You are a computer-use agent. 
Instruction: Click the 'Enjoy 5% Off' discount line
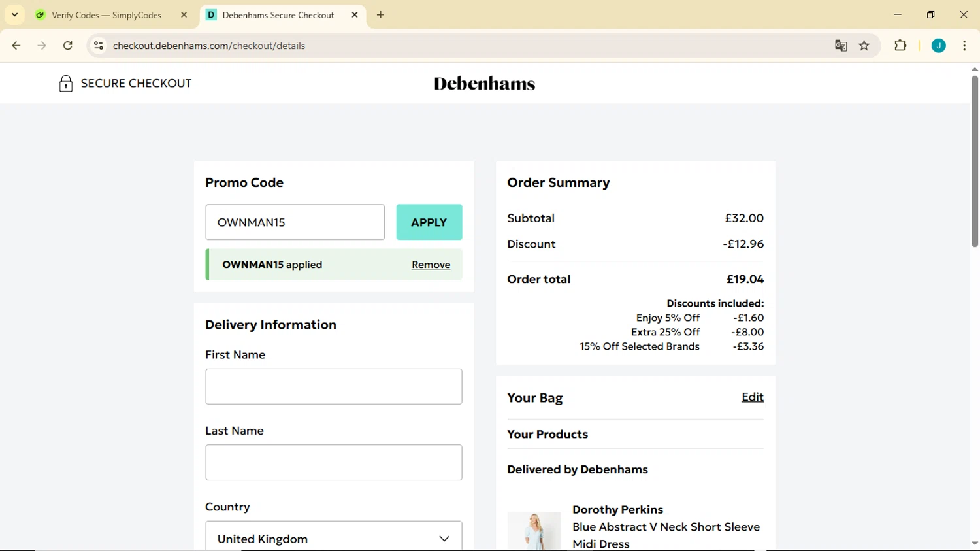point(700,318)
